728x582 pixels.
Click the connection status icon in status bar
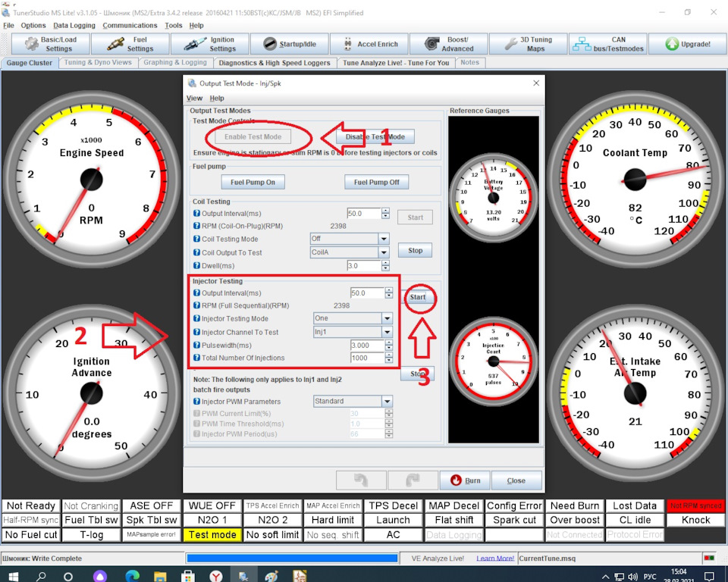coord(709,558)
